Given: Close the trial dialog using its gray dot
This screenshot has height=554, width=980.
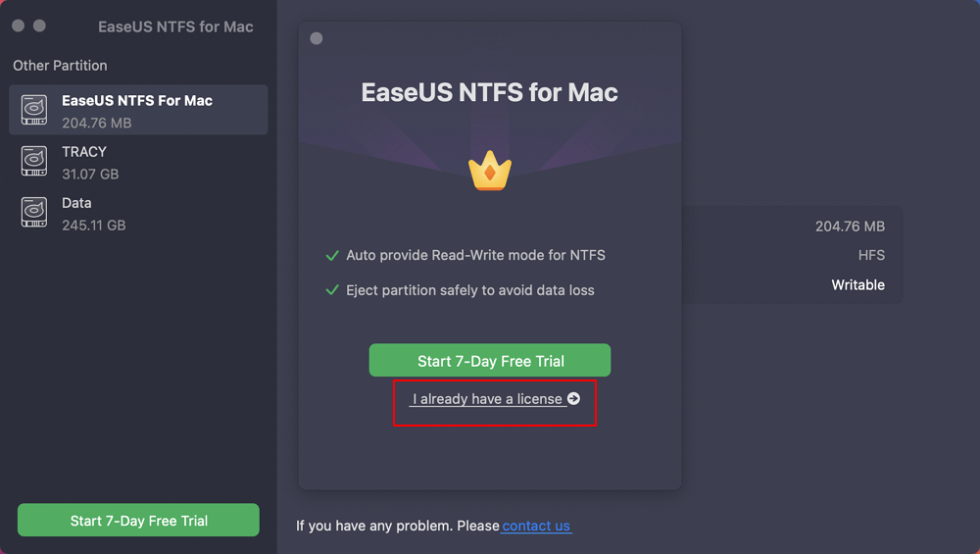Looking at the screenshot, I should [316, 38].
